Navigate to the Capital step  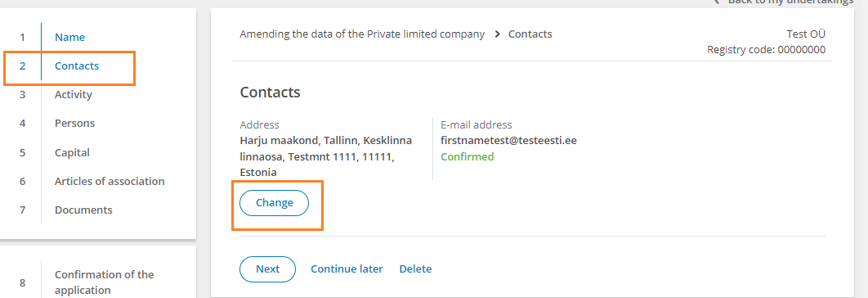72,152
